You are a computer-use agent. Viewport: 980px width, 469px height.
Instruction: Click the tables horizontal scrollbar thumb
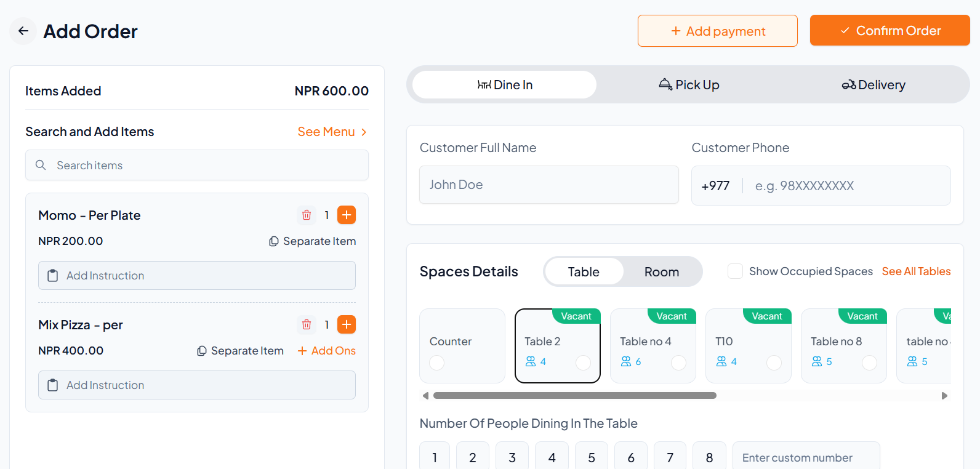coord(574,396)
